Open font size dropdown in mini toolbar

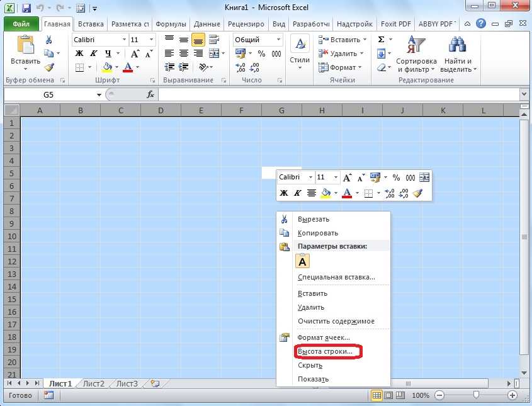coord(335,178)
